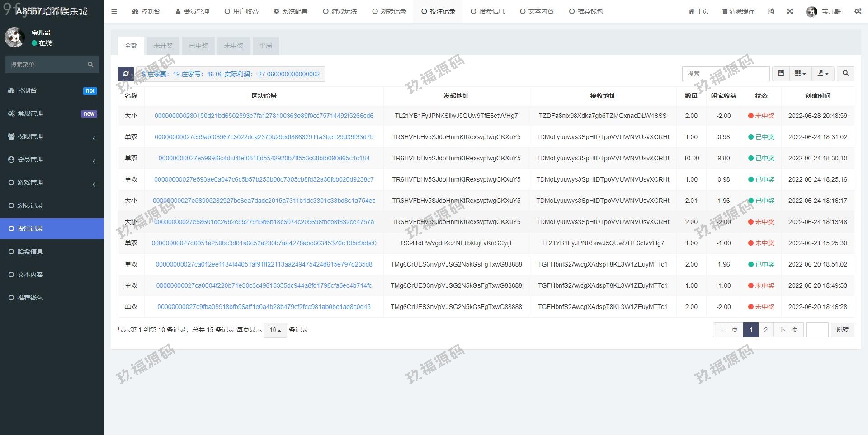Switch to the 已中奖 tab
The height and width of the screenshot is (435, 868).
pyautogui.click(x=198, y=46)
